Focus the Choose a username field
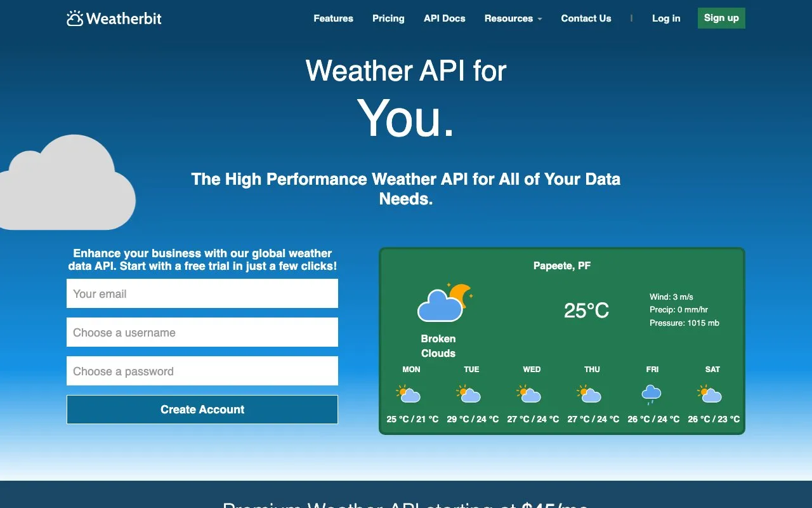 (x=202, y=332)
